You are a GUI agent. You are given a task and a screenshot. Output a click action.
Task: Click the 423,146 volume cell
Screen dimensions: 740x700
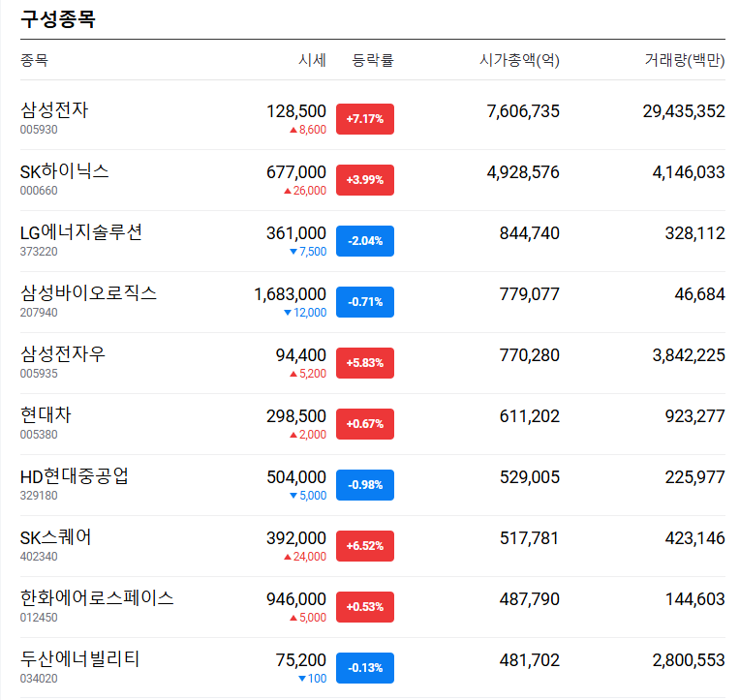click(694, 537)
